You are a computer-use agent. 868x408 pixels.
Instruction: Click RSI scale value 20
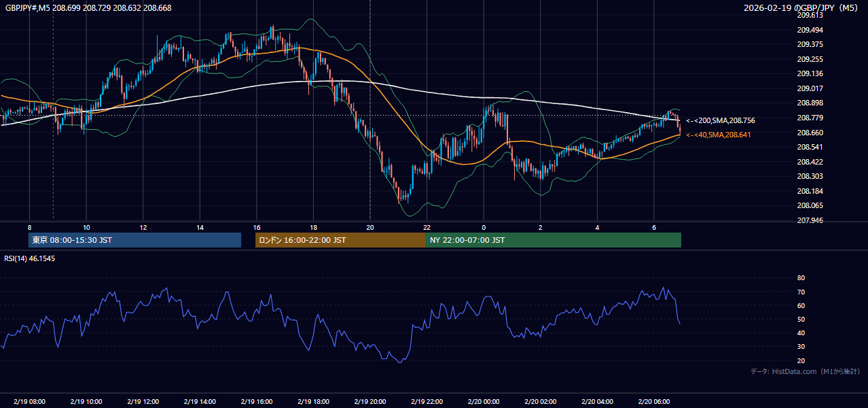coord(801,360)
